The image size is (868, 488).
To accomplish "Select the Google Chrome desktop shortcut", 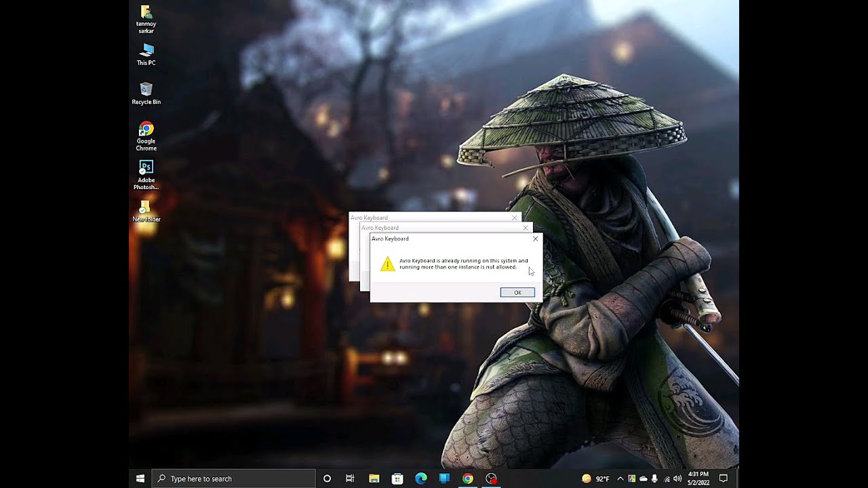I will tap(146, 136).
